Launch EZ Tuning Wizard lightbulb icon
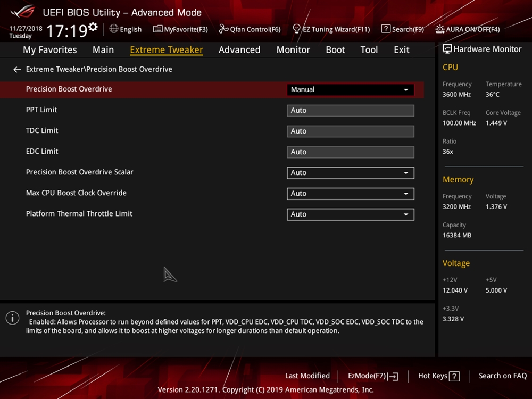This screenshot has width=532, height=399. tap(297, 29)
